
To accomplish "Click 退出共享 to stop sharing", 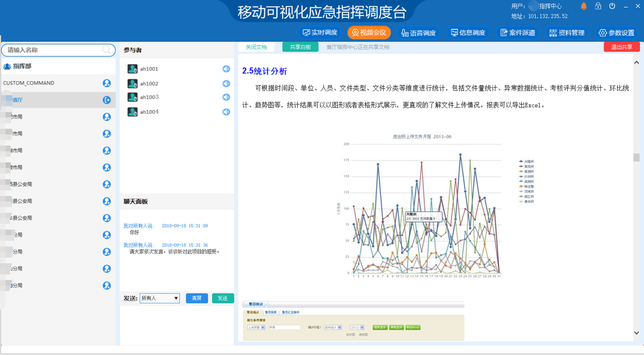I will coord(622,47).
